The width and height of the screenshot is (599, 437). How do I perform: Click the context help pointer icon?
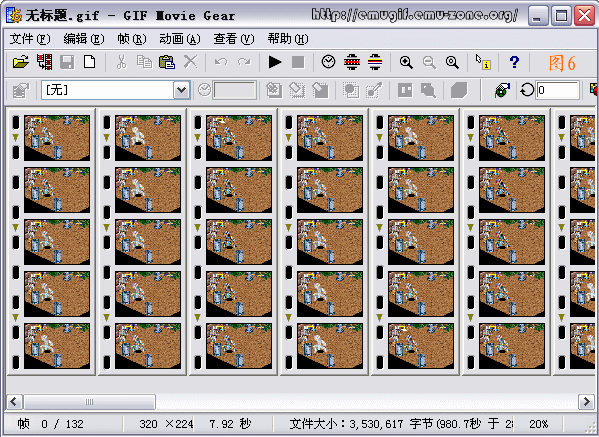(x=483, y=62)
